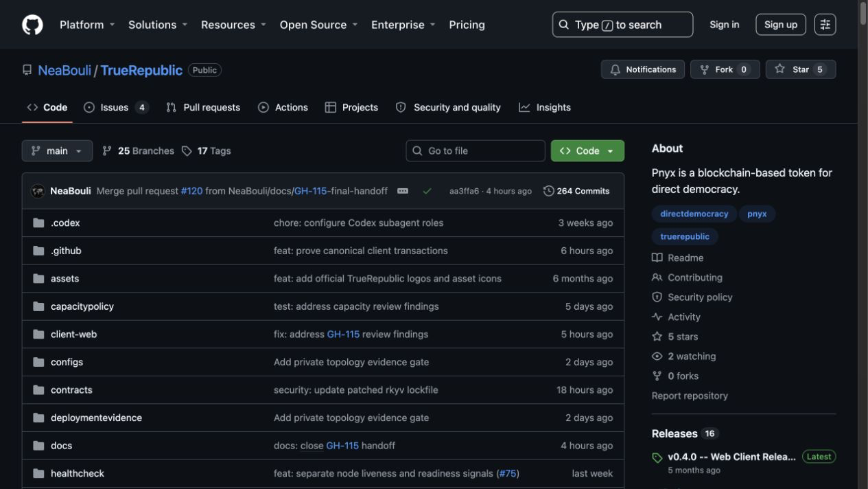Select the configs folder icon

coord(38,362)
